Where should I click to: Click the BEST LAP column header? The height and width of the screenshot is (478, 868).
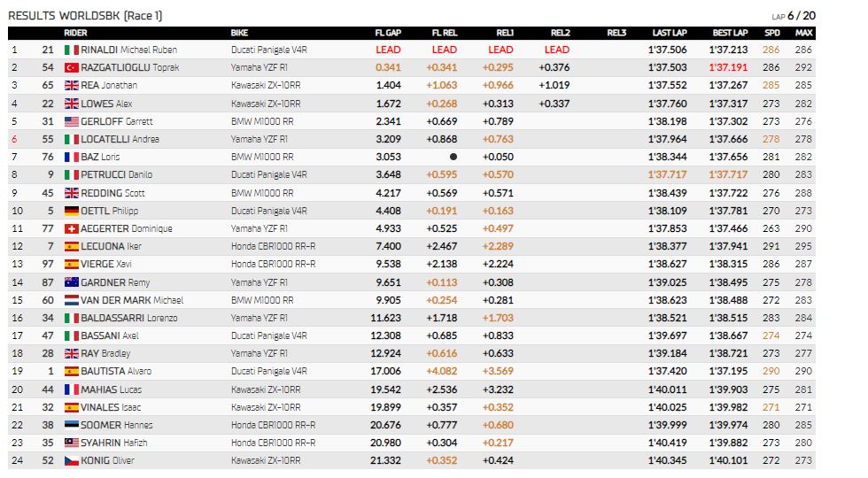[730, 33]
